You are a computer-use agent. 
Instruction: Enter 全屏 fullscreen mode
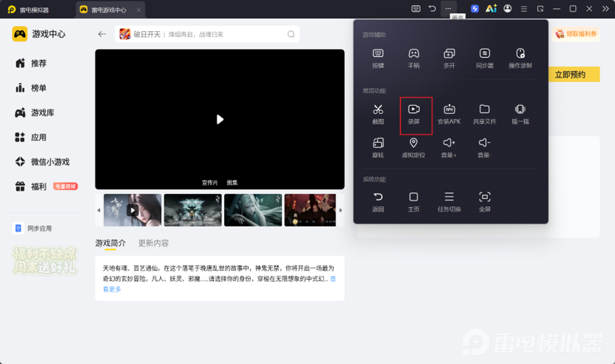pyautogui.click(x=485, y=202)
